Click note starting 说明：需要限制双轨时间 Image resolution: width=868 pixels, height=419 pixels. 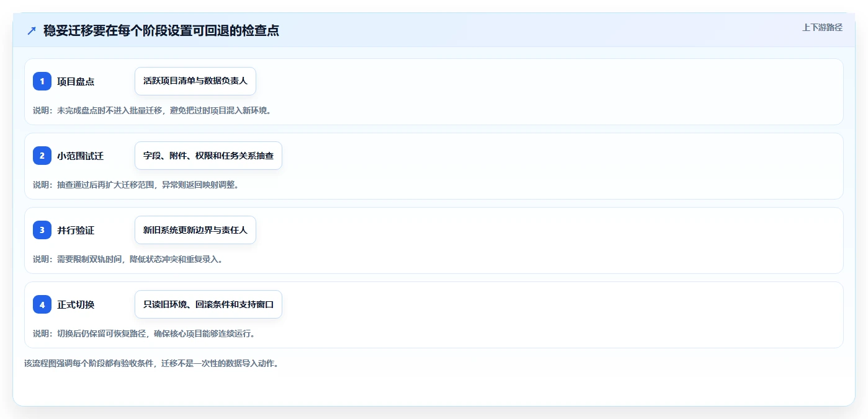click(x=128, y=259)
